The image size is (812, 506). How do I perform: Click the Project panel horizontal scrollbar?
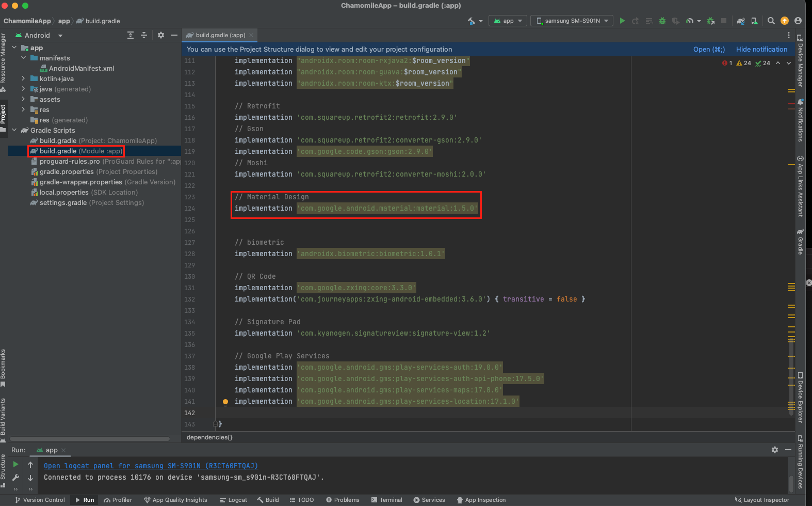(90, 439)
